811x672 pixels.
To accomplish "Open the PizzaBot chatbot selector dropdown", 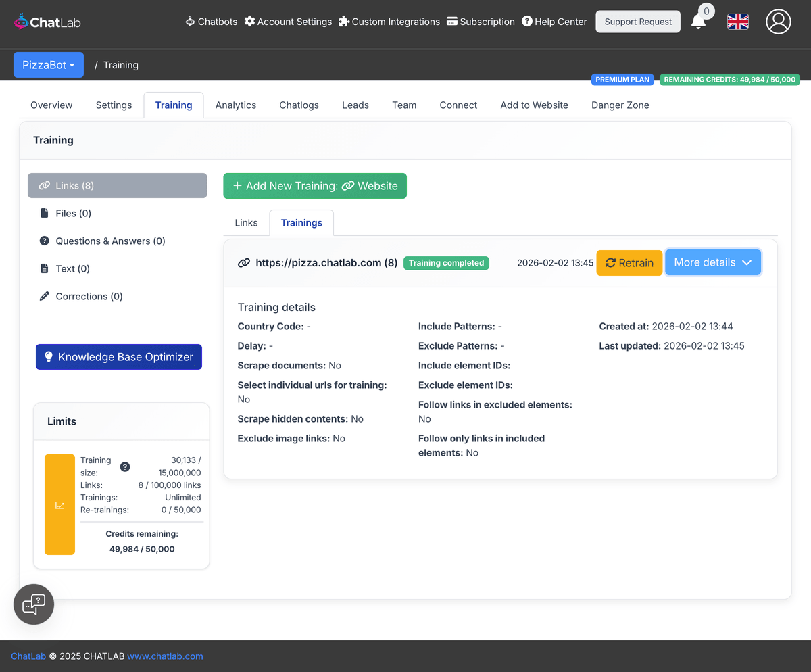I will (48, 64).
